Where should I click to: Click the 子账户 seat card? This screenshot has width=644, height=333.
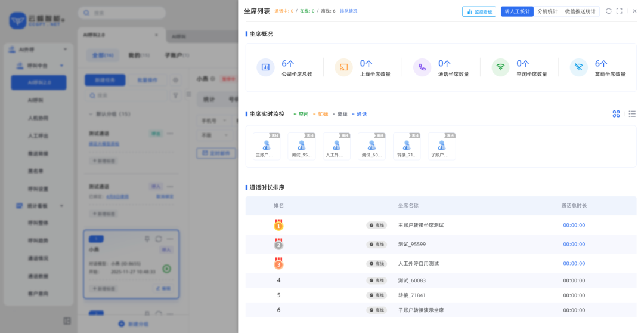coord(442,146)
